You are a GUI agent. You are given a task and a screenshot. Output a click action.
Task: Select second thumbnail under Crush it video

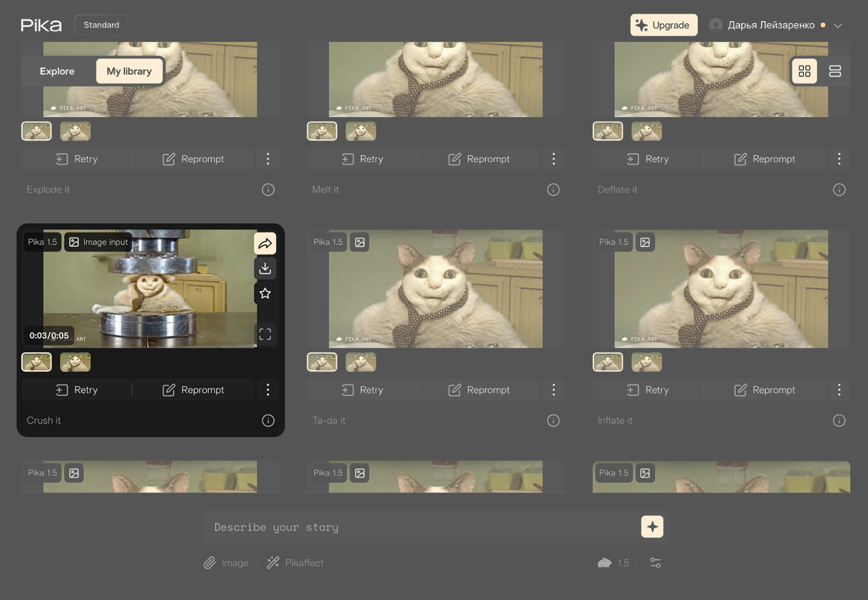(x=75, y=362)
